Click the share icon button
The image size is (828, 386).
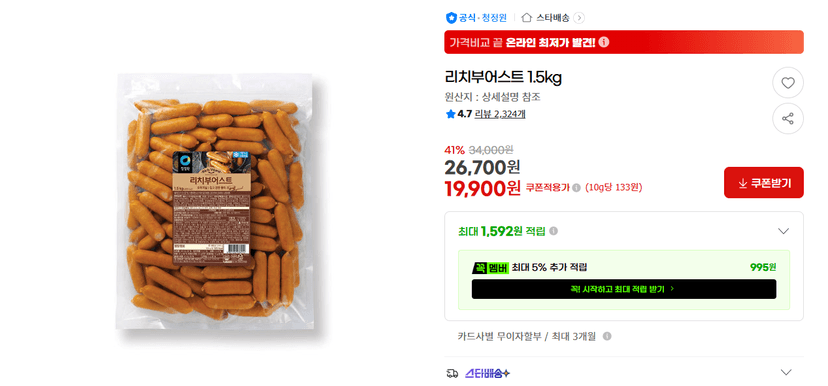[788, 118]
